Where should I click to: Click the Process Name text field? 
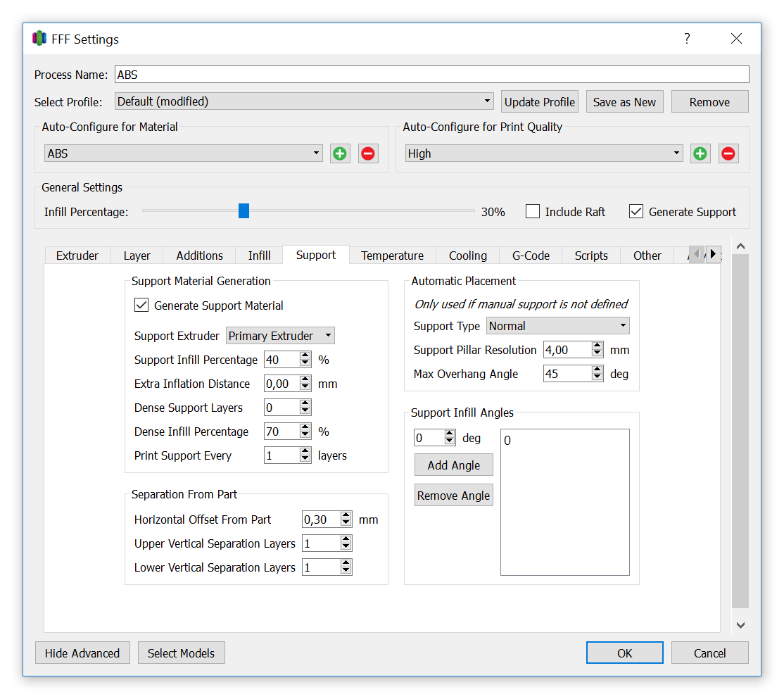[431, 75]
